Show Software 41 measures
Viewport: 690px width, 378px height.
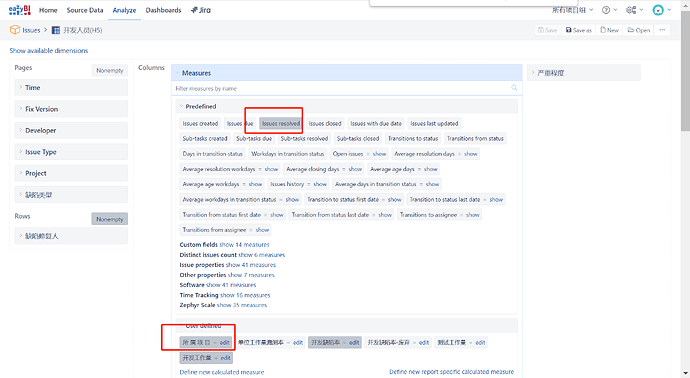(231, 285)
